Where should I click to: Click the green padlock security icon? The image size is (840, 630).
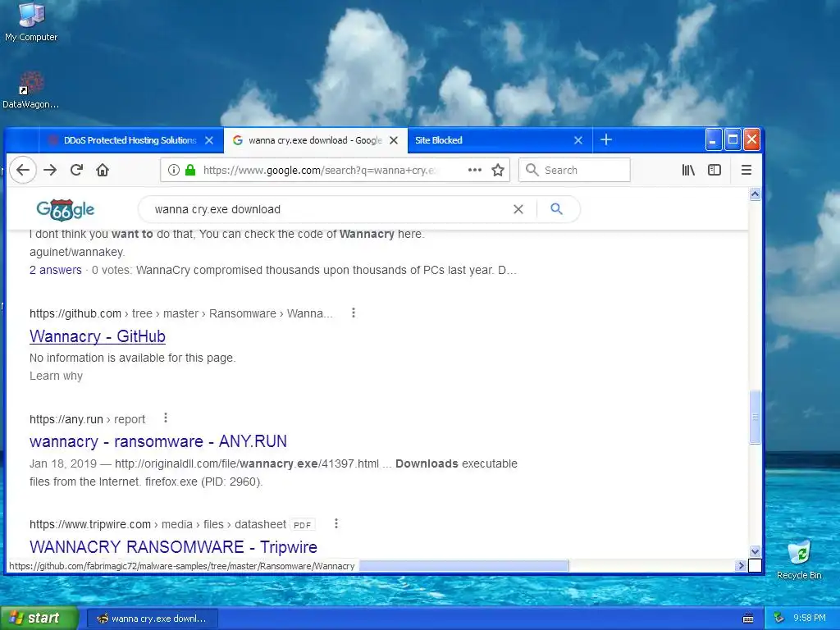coord(190,171)
